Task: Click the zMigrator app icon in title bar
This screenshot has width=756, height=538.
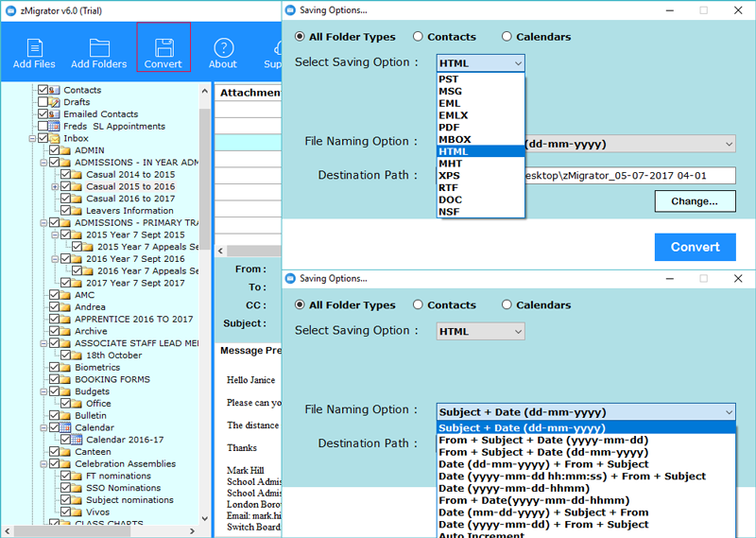Action: point(10,10)
